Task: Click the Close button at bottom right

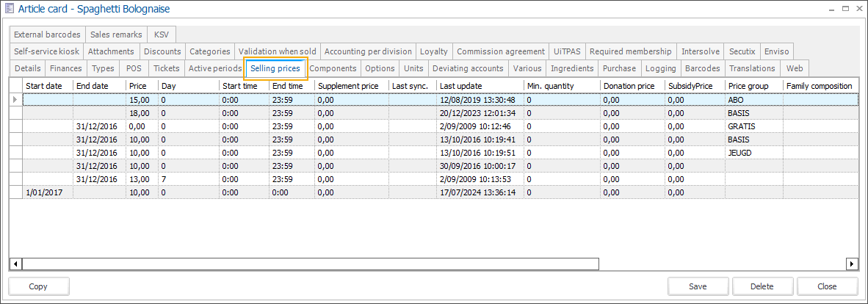Action: pyautogui.click(x=827, y=286)
